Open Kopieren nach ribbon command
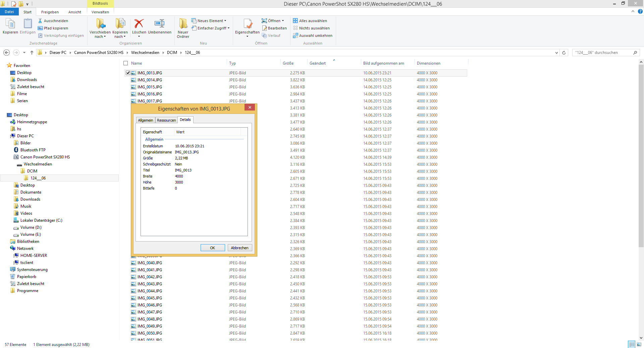The height and width of the screenshot is (348, 644). [x=120, y=28]
